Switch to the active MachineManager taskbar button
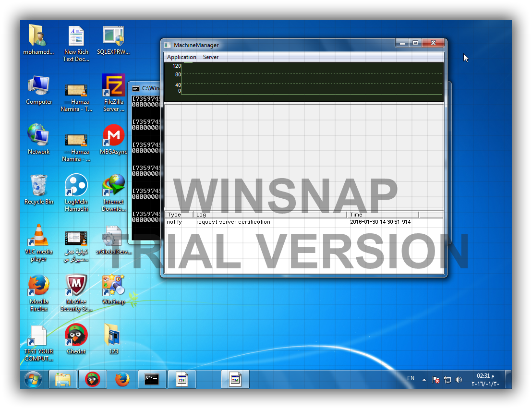This screenshot has width=532, height=409. [x=235, y=379]
